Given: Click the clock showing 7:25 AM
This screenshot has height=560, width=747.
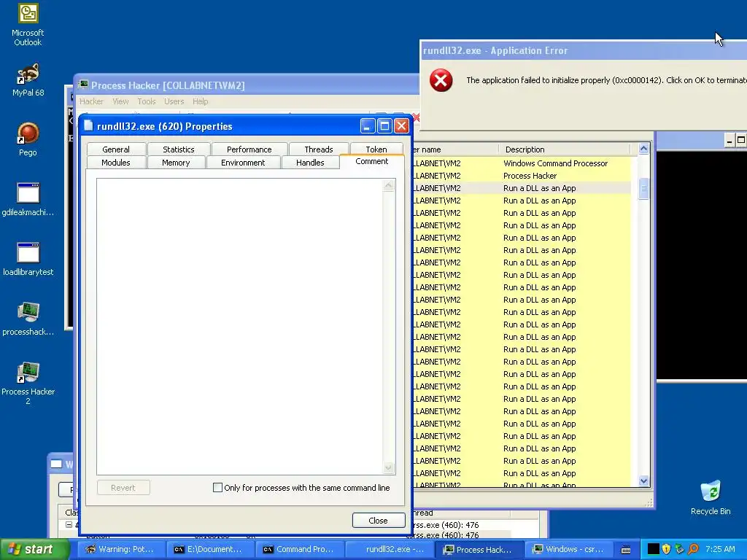Looking at the screenshot, I should click(x=720, y=549).
